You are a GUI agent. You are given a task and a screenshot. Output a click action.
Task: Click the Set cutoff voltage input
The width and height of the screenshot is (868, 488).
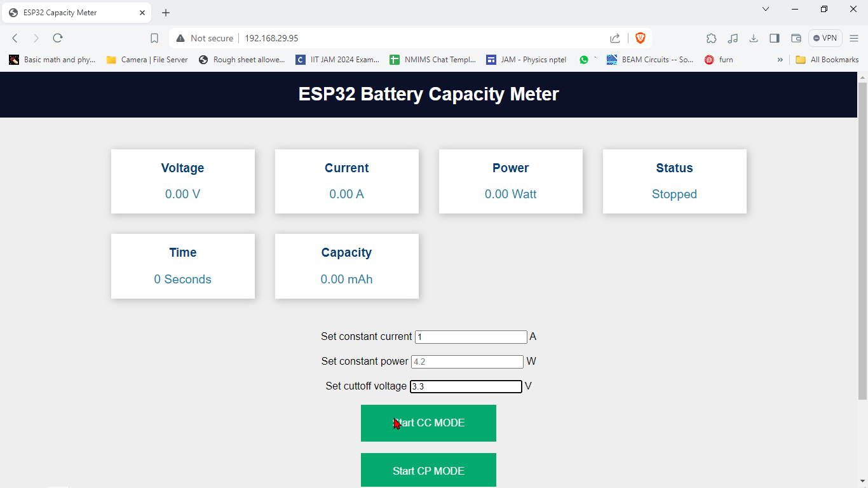pyautogui.click(x=466, y=386)
